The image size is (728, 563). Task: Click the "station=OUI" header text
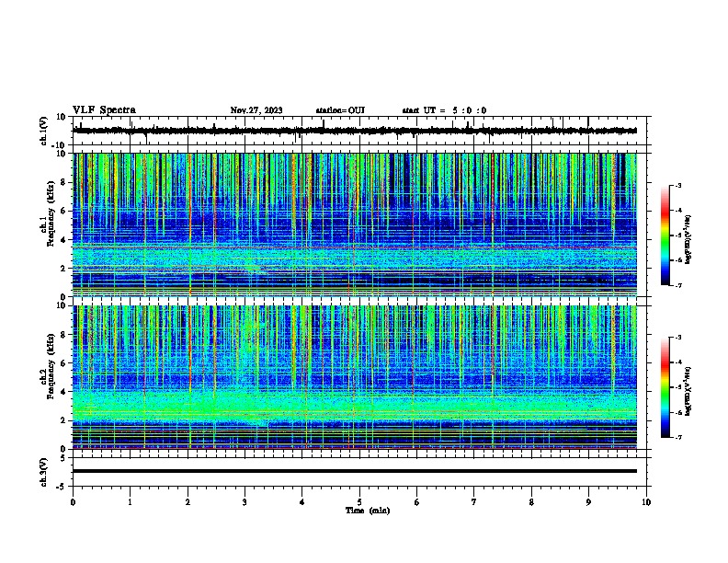point(340,110)
